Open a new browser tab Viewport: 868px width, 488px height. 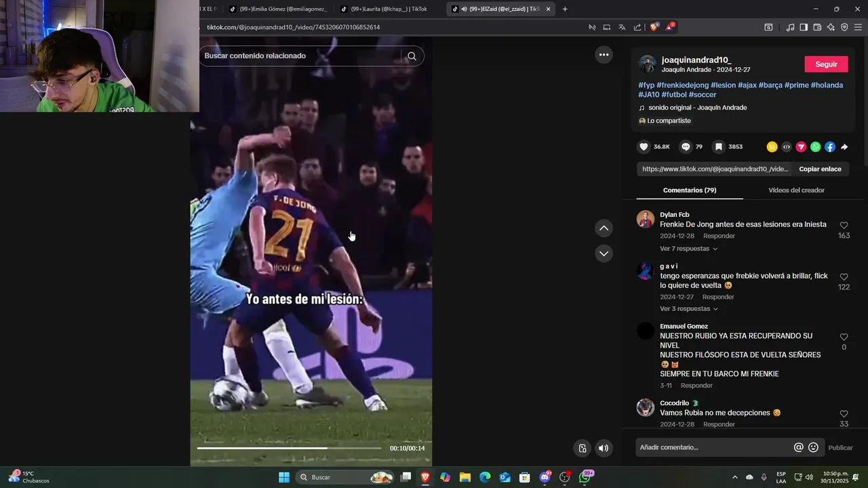[565, 9]
